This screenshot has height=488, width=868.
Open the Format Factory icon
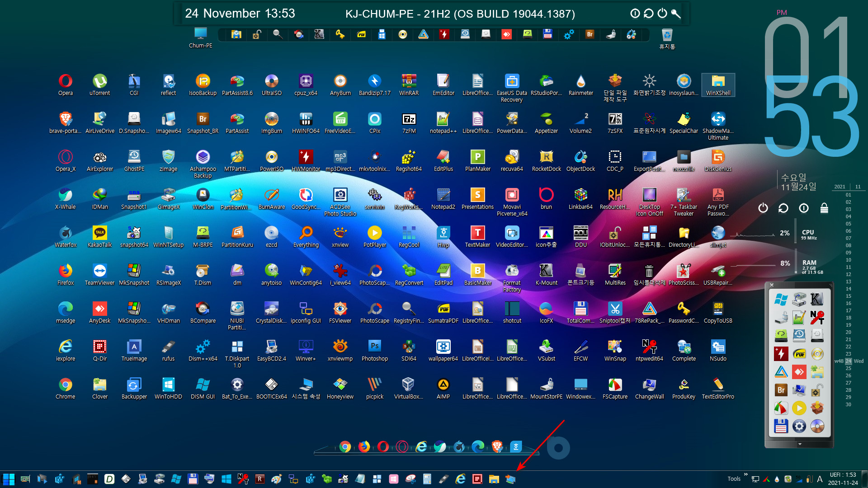pyautogui.click(x=512, y=277)
